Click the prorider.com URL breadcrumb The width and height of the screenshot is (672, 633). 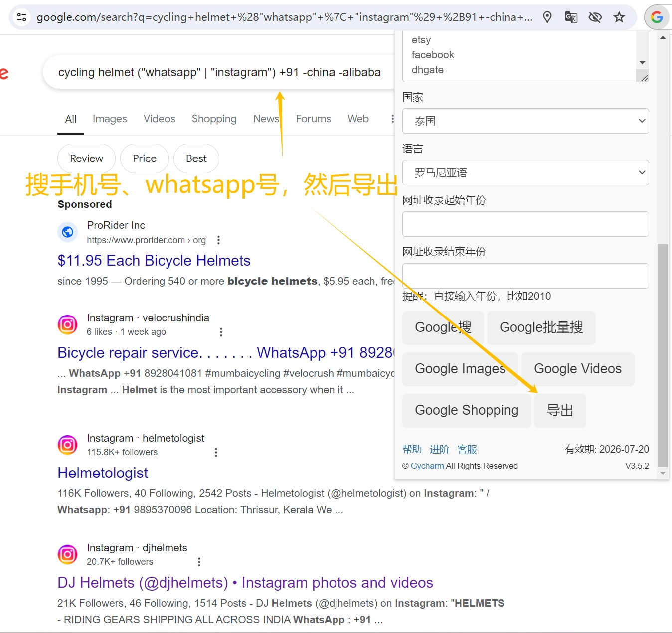coord(146,240)
